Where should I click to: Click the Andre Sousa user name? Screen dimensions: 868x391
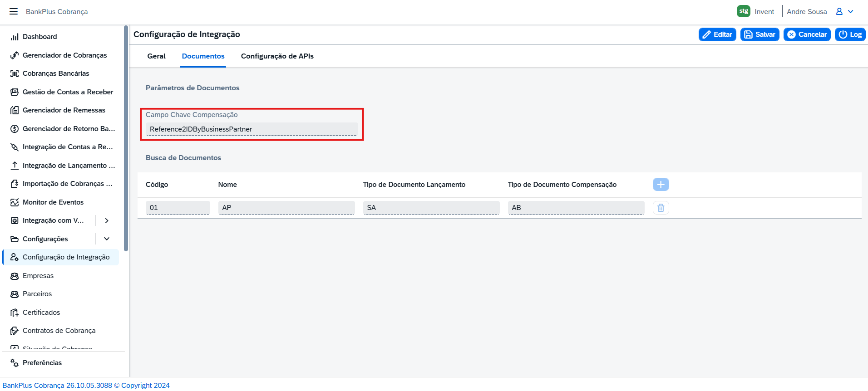click(807, 12)
